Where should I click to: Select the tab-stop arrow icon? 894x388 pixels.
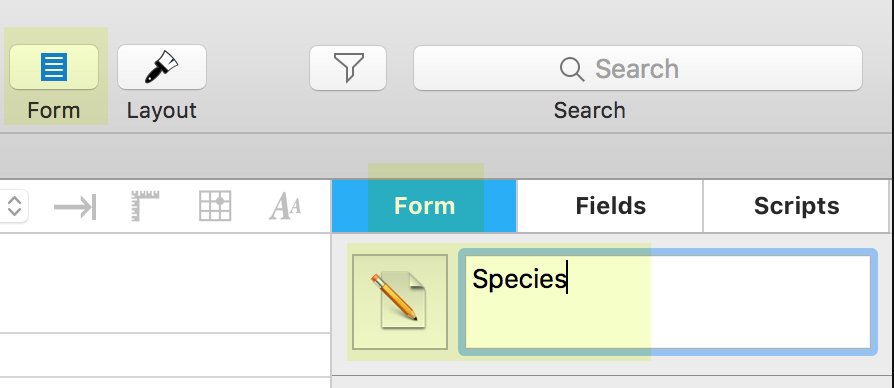pos(75,206)
